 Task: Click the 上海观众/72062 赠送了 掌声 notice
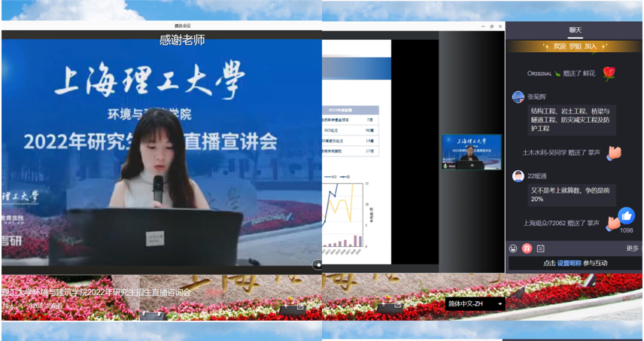click(561, 224)
